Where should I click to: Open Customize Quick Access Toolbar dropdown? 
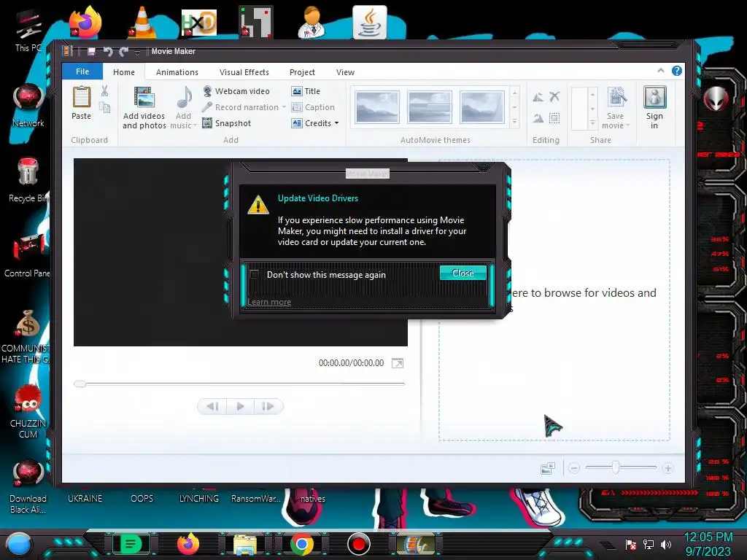point(137,52)
